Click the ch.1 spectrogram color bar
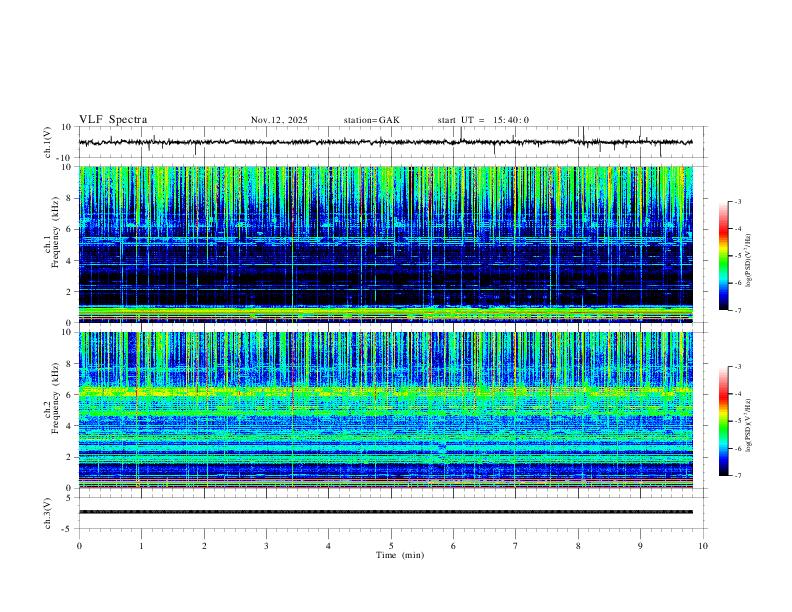The width and height of the screenshot is (792, 612). coord(723,256)
